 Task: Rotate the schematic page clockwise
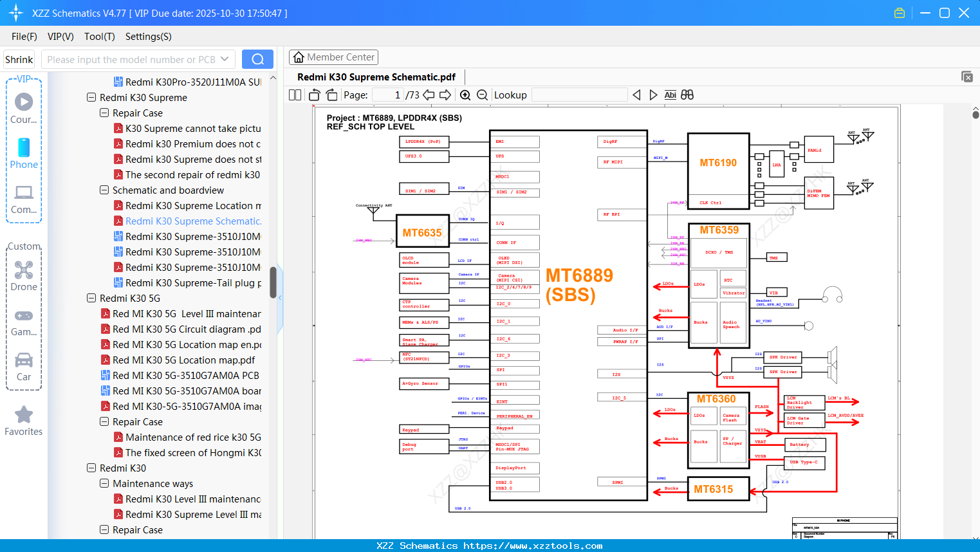point(331,94)
